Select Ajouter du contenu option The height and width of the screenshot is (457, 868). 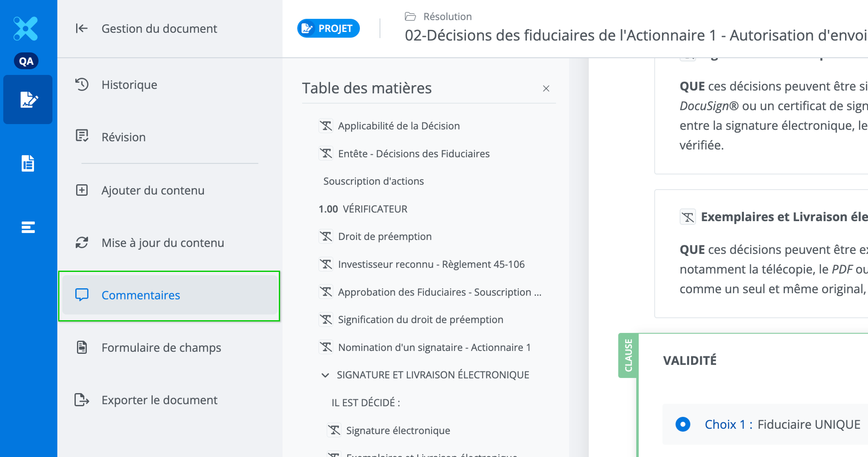point(153,190)
